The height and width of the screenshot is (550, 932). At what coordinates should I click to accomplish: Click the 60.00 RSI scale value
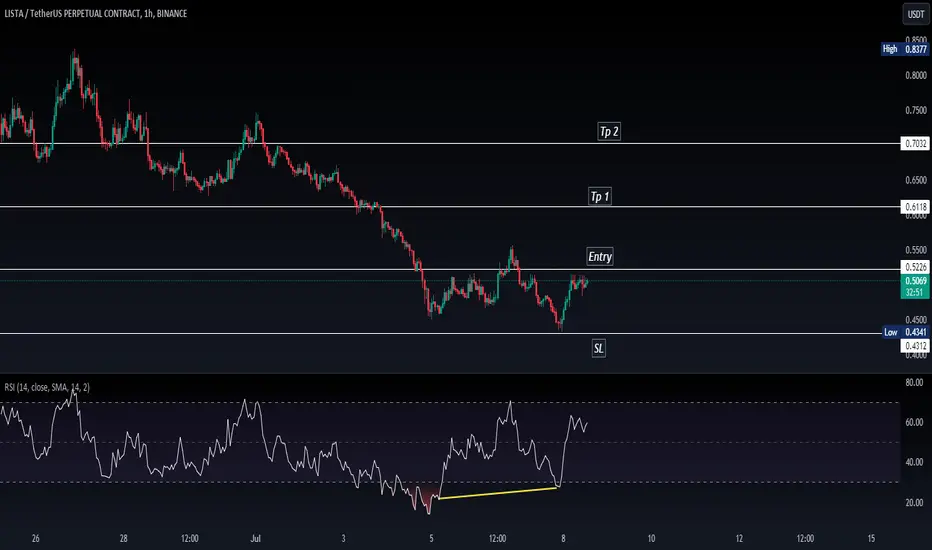click(914, 422)
